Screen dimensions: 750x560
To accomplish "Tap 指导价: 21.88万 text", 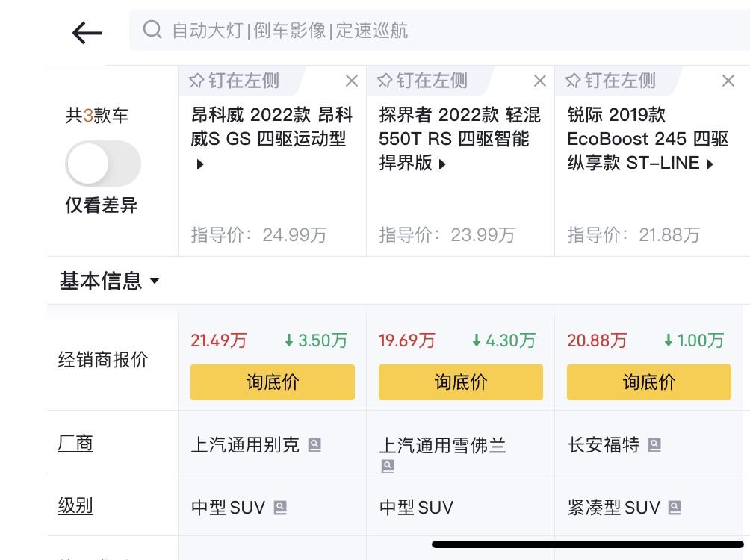I will pos(633,234).
